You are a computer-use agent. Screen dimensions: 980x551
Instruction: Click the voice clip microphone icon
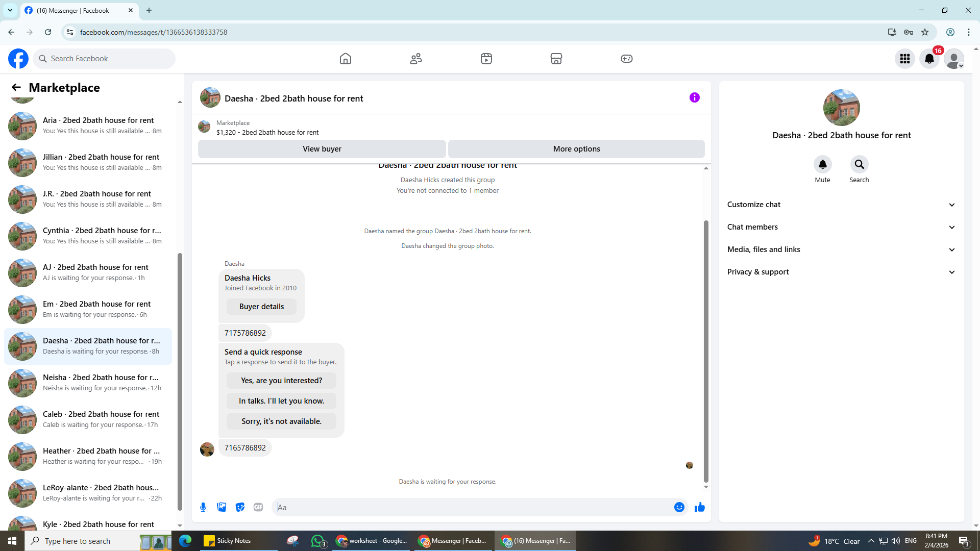[x=203, y=507]
